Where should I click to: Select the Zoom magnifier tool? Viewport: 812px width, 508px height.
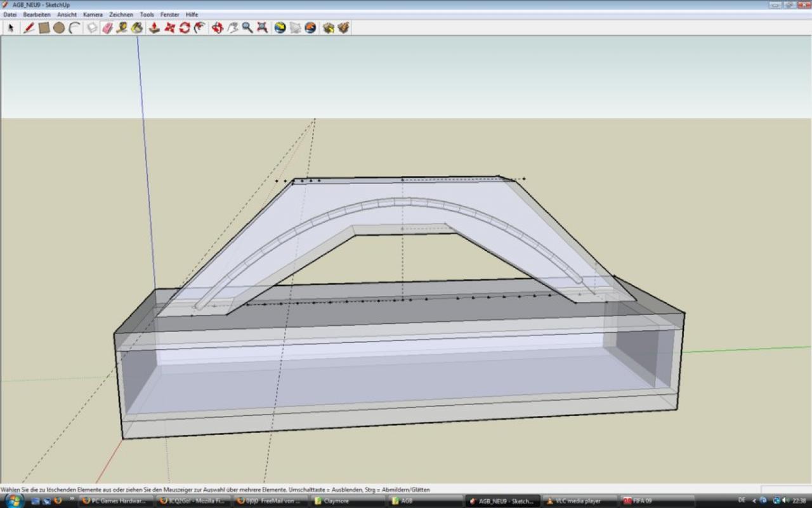(247, 28)
